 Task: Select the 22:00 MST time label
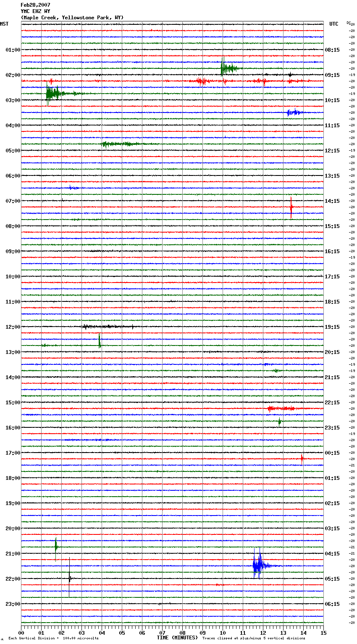pos(13,579)
